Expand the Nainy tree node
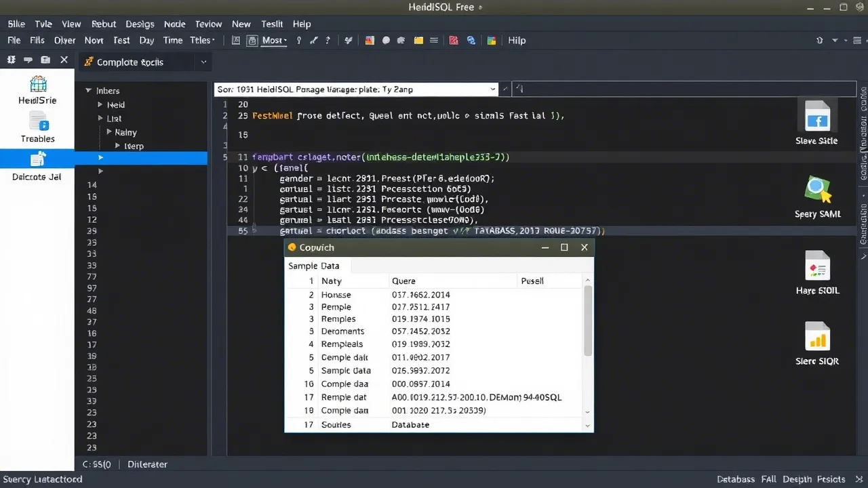Viewport: 868px width, 488px height. (108, 132)
